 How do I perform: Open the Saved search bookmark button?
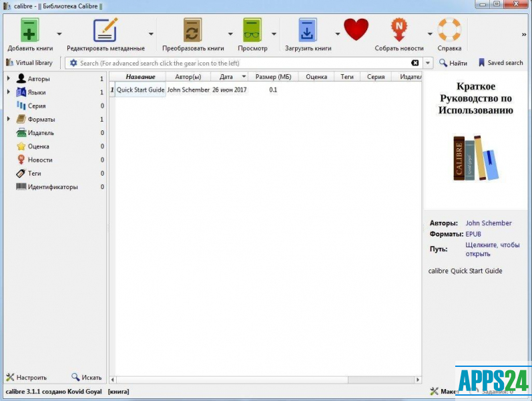coord(501,63)
